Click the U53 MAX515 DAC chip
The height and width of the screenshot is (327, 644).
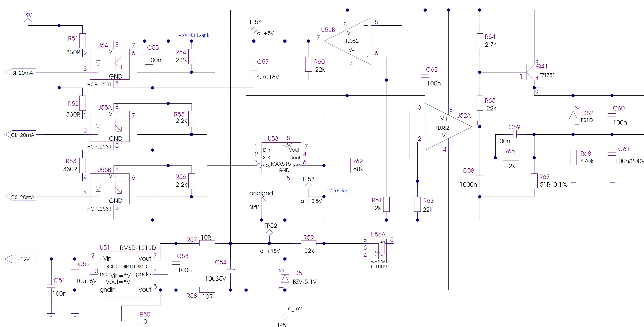281,158
